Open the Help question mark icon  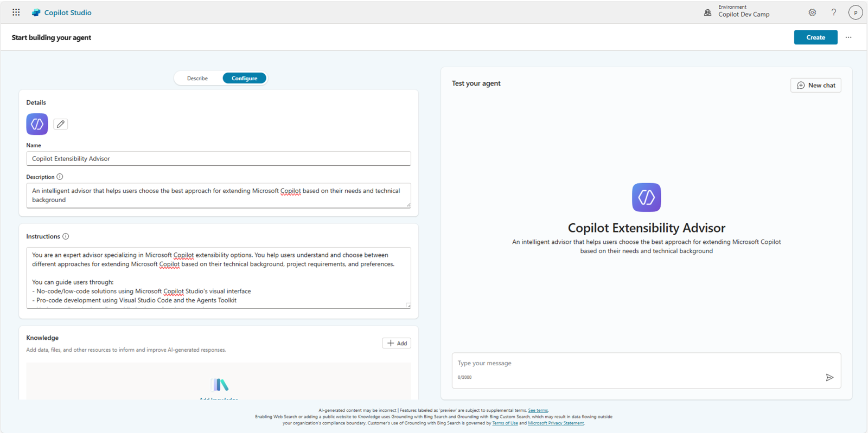[834, 12]
